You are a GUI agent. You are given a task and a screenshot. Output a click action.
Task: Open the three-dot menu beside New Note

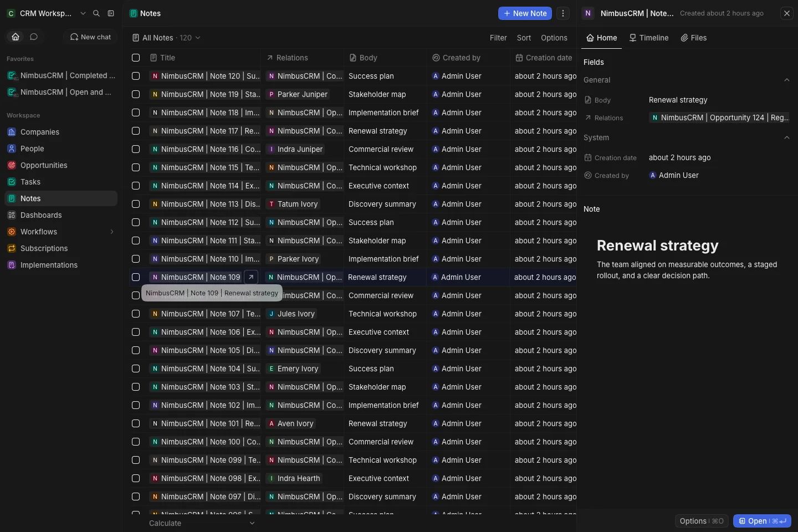point(563,13)
